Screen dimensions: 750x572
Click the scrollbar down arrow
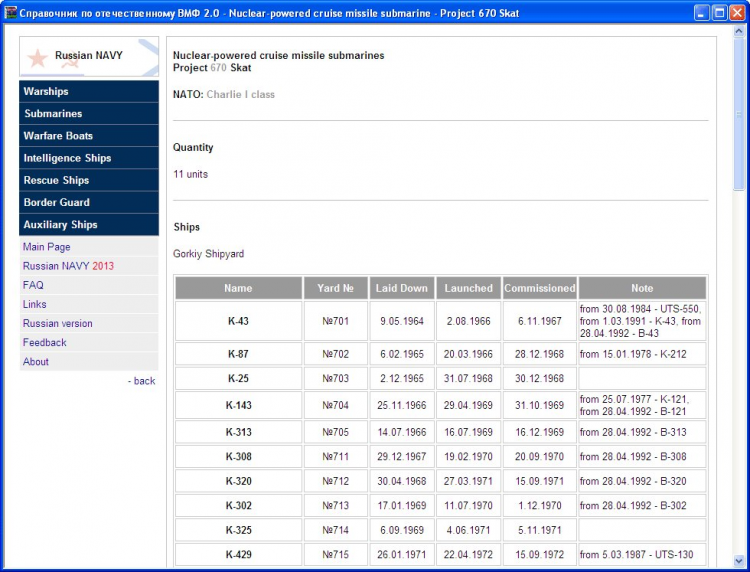[x=739, y=561]
